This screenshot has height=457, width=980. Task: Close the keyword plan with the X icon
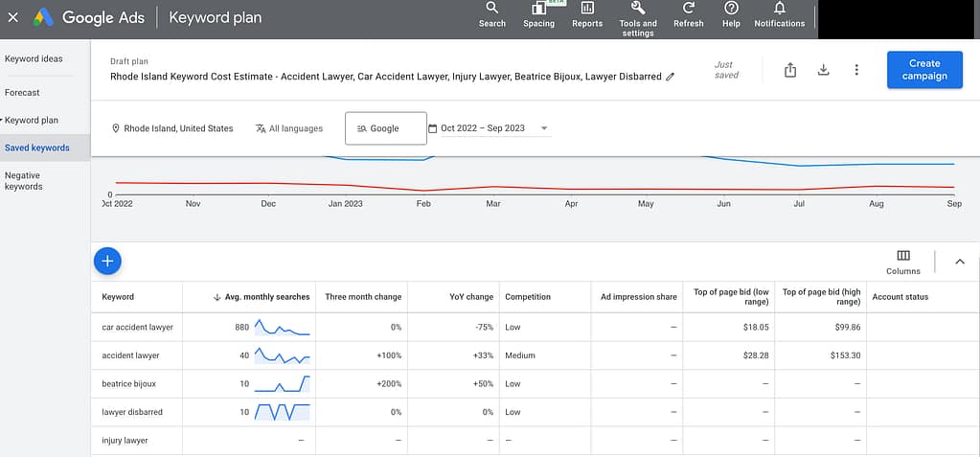click(x=12, y=17)
